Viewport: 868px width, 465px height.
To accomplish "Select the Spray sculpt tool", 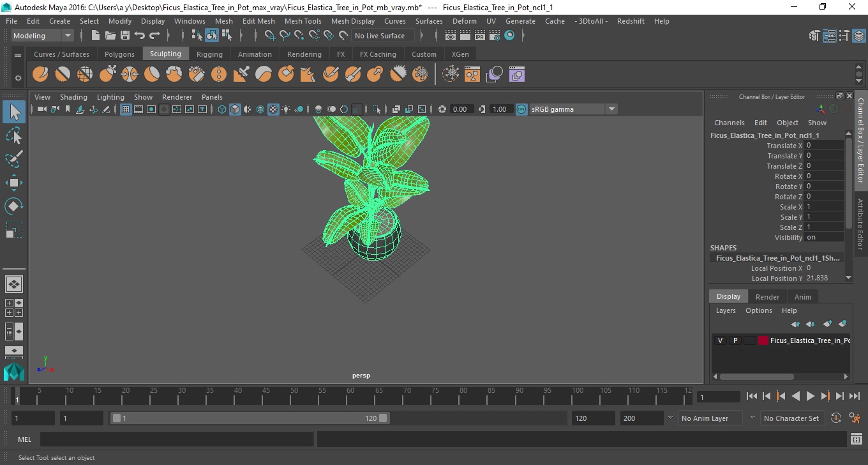I will [197, 75].
